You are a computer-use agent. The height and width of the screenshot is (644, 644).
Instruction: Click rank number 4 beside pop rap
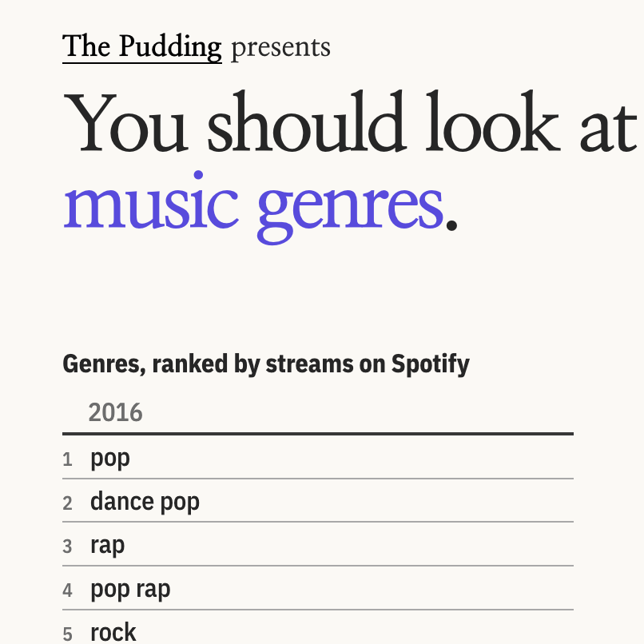click(x=67, y=590)
